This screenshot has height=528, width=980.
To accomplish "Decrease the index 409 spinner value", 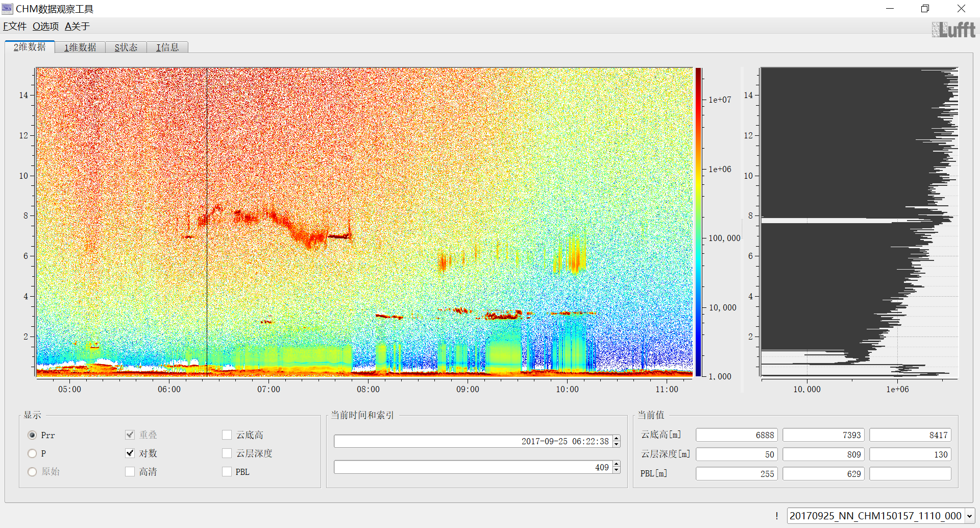I will (x=617, y=470).
